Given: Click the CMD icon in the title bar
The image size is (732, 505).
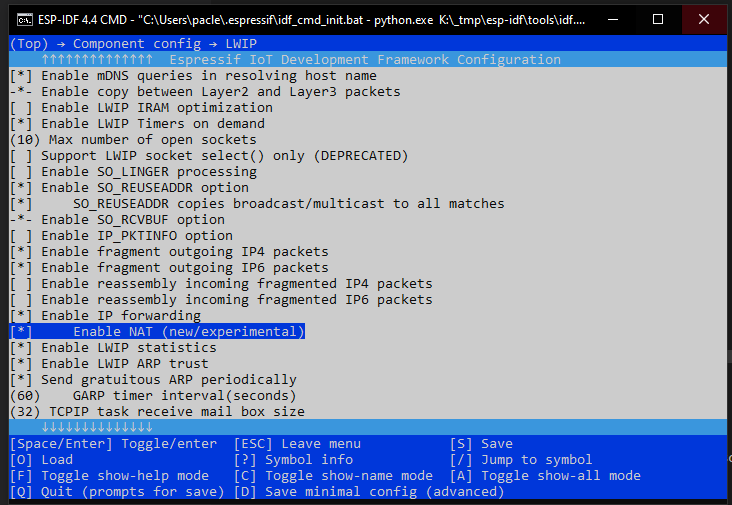Looking at the screenshot, I should pyautogui.click(x=25, y=20).
